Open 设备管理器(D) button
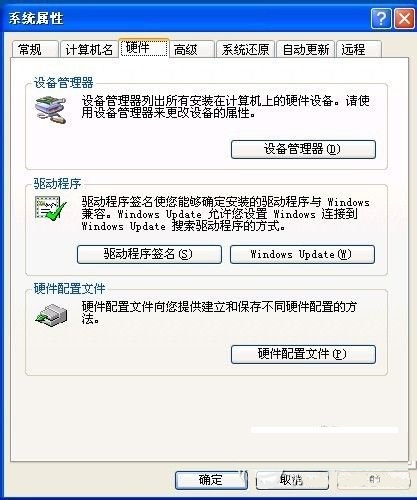417x500 pixels. coord(303,149)
